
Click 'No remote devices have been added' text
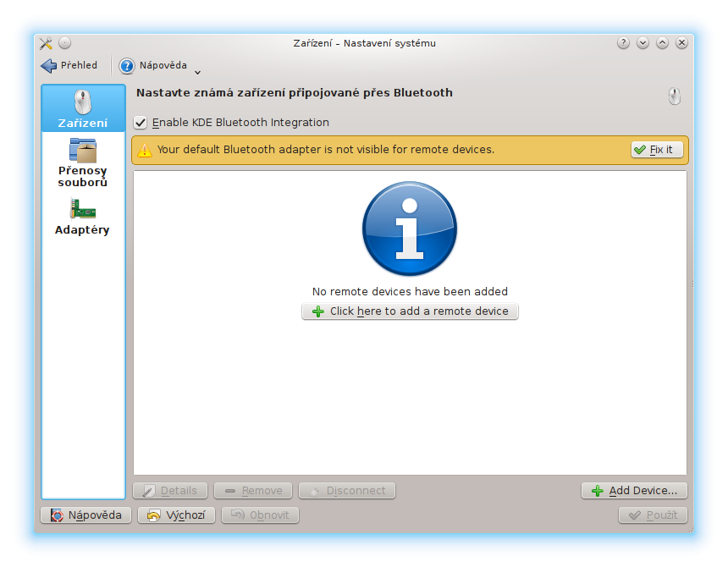click(x=410, y=291)
